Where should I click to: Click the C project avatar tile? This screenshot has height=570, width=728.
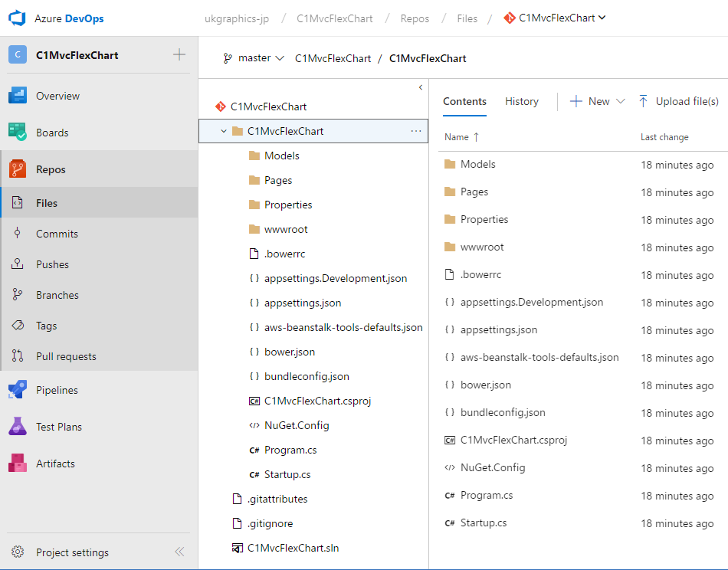18,54
